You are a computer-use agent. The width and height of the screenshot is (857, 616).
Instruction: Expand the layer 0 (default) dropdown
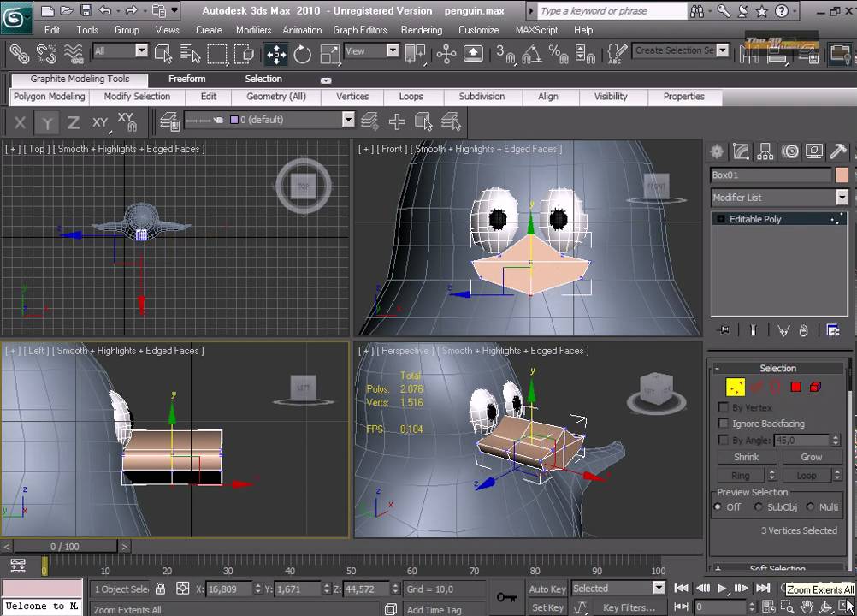click(x=348, y=121)
